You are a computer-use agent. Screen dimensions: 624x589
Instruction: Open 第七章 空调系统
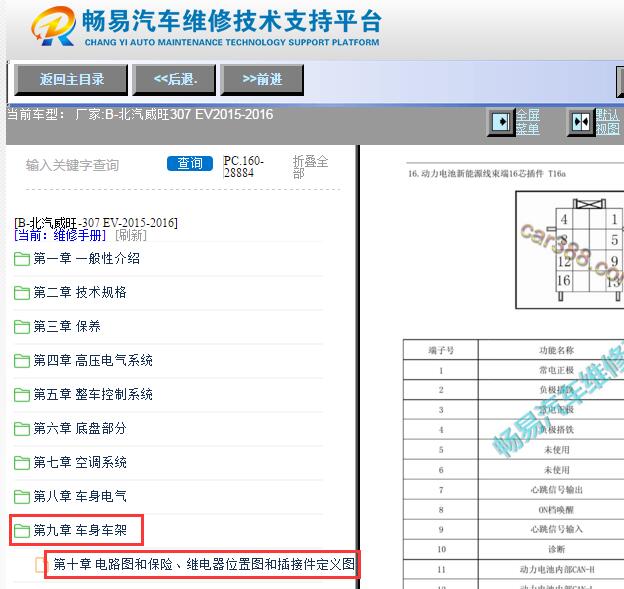coord(80,462)
